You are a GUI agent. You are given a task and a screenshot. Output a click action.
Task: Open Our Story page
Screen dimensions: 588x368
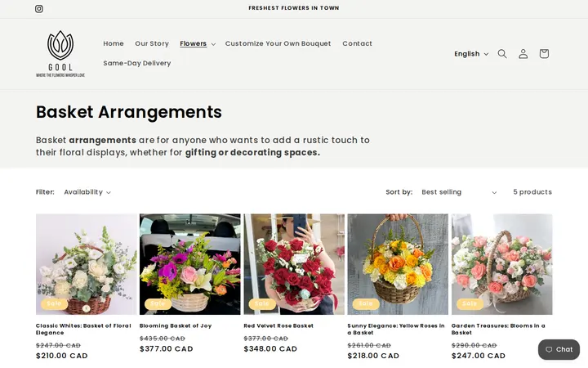point(152,43)
